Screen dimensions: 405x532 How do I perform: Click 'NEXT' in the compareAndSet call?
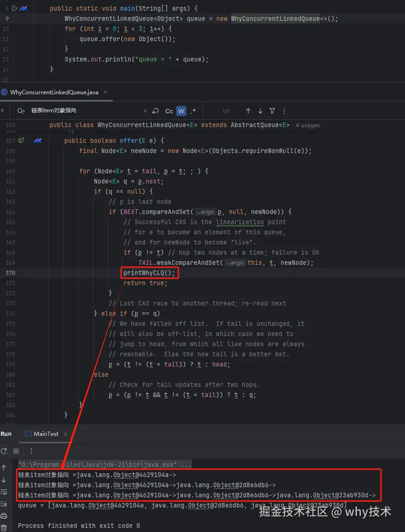[131, 212]
